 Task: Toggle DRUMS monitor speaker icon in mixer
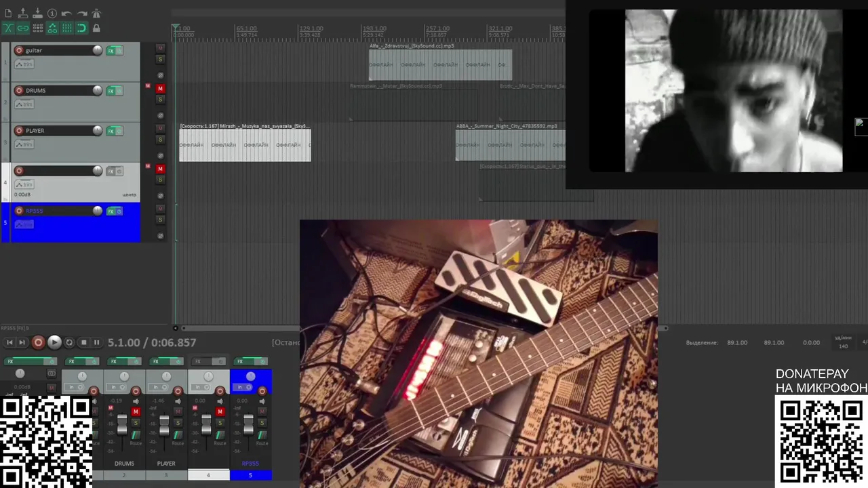(x=136, y=401)
